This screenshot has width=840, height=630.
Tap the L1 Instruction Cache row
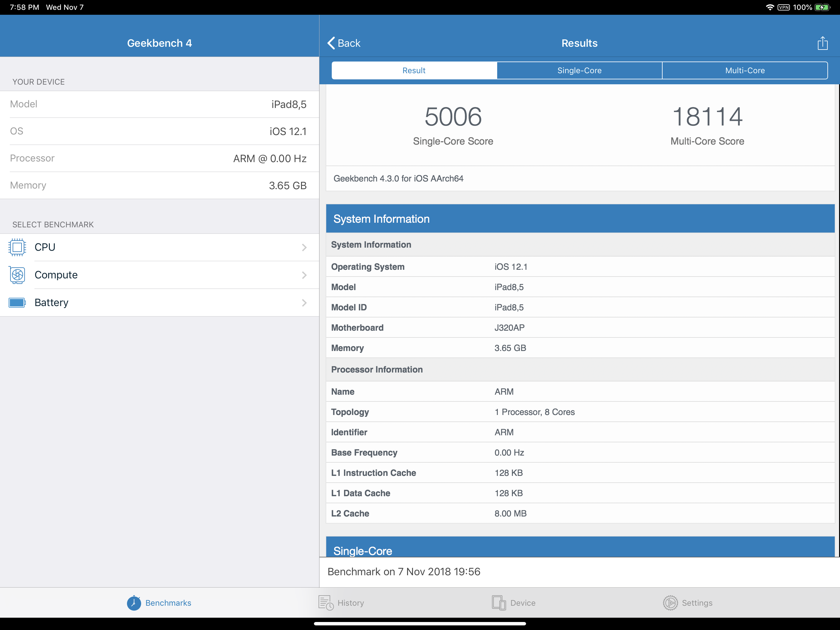point(580,473)
